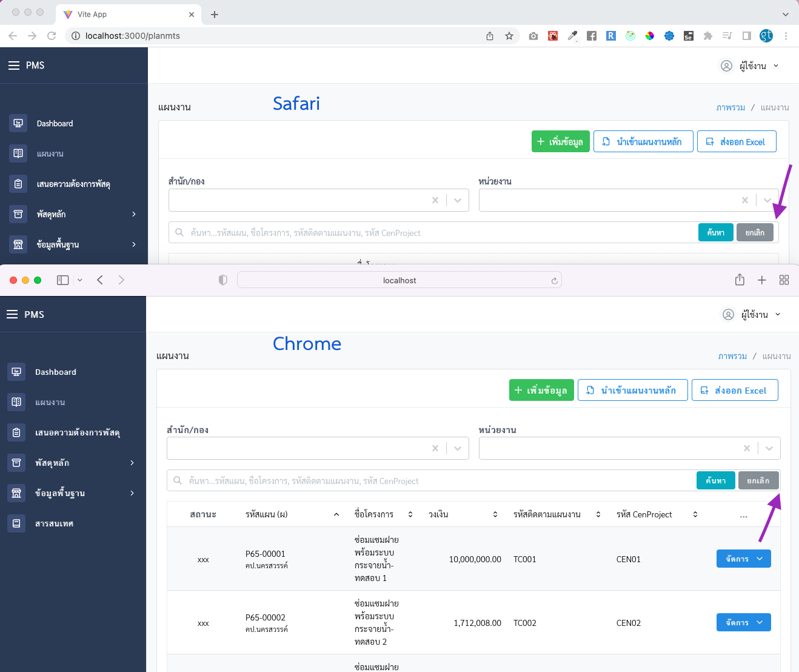The height and width of the screenshot is (672, 799).
Task: Select the สารสนเทศ icon in Chrome sidebar
Action: tap(16, 523)
